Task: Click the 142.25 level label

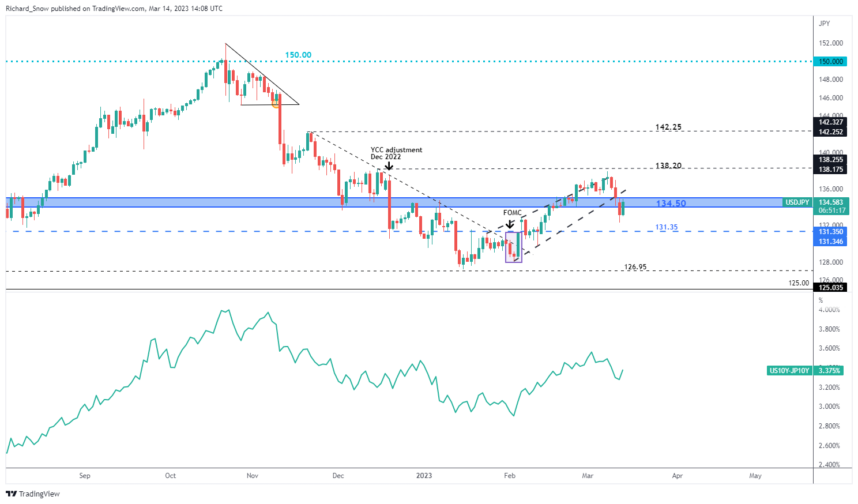Action: click(668, 127)
